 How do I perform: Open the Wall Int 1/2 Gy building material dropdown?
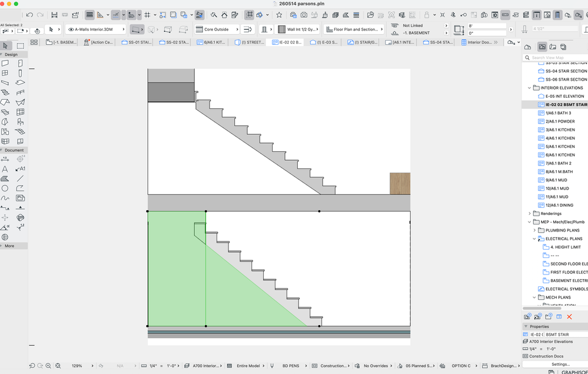[298, 29]
